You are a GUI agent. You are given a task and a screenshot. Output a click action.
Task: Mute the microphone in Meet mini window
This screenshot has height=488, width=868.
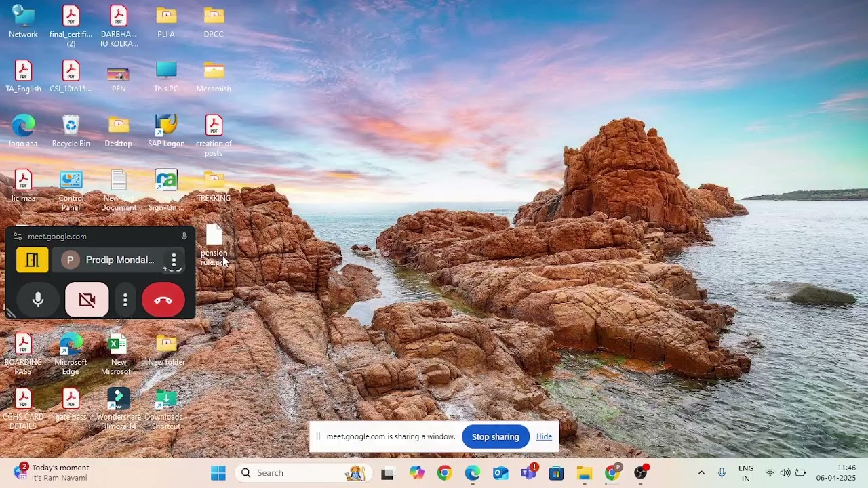[x=38, y=300]
